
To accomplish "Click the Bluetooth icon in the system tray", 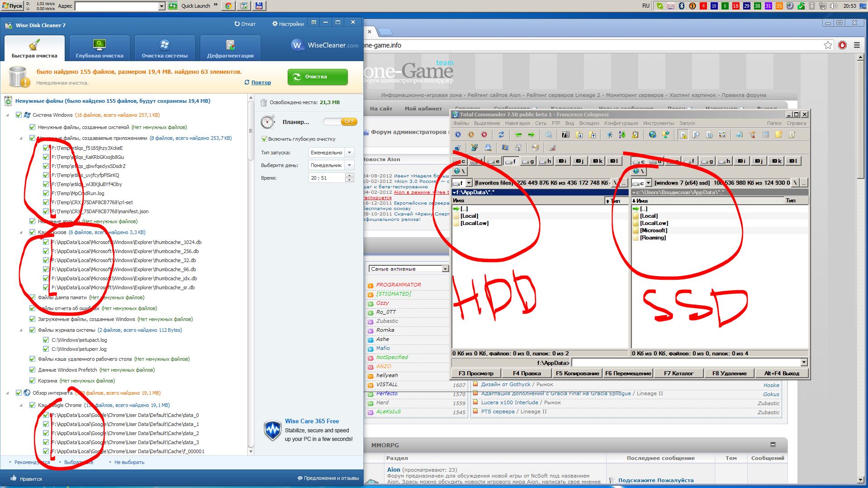I will 682,6.
